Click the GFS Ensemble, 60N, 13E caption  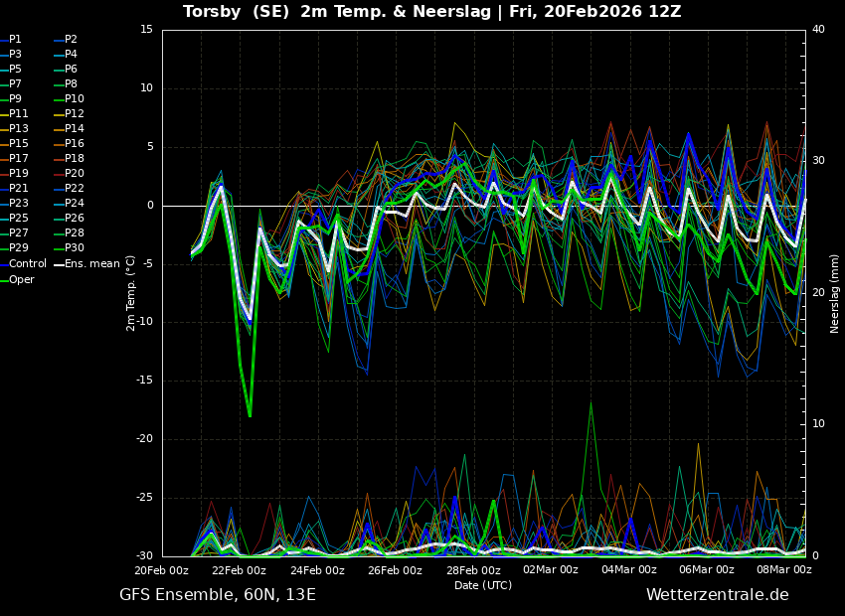pos(218,595)
